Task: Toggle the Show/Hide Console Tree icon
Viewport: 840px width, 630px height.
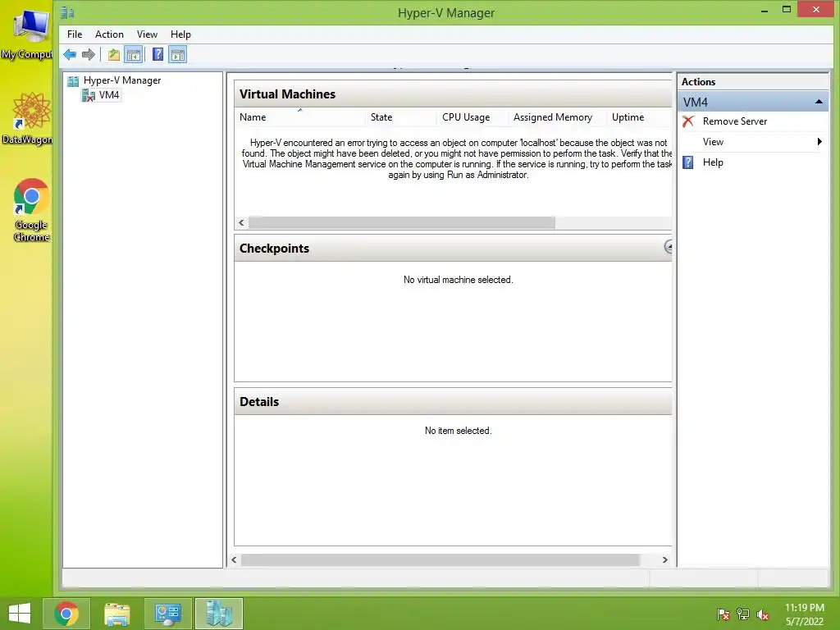Action: 134,55
